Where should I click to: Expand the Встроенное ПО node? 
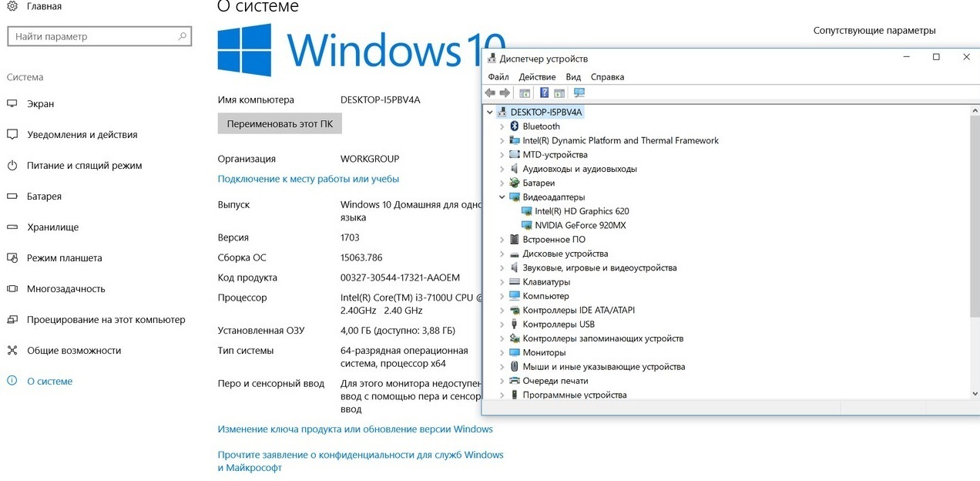[x=502, y=240]
